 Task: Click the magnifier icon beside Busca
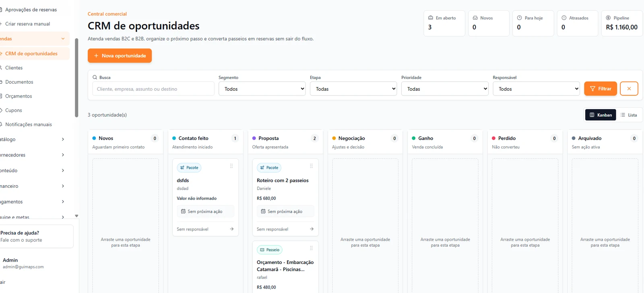tap(95, 77)
